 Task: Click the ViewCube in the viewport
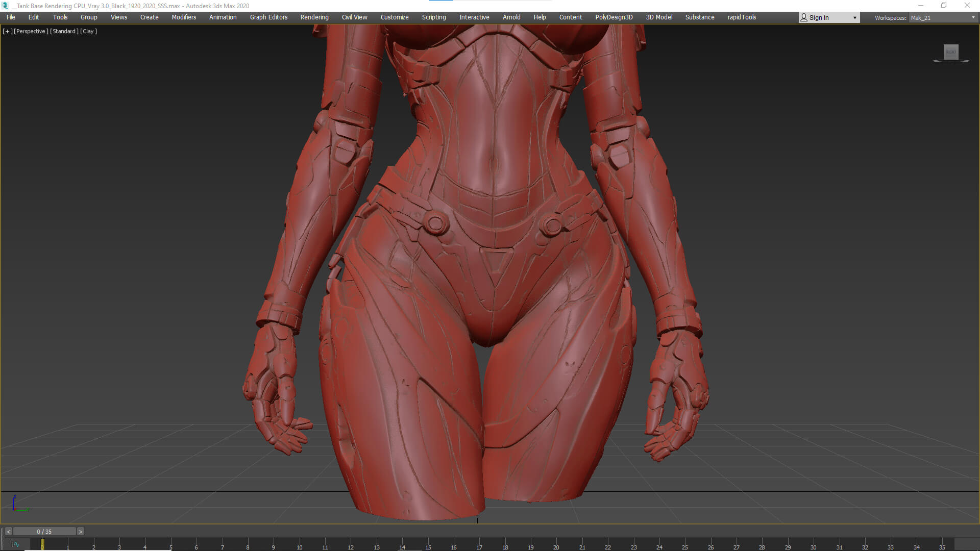951,53
